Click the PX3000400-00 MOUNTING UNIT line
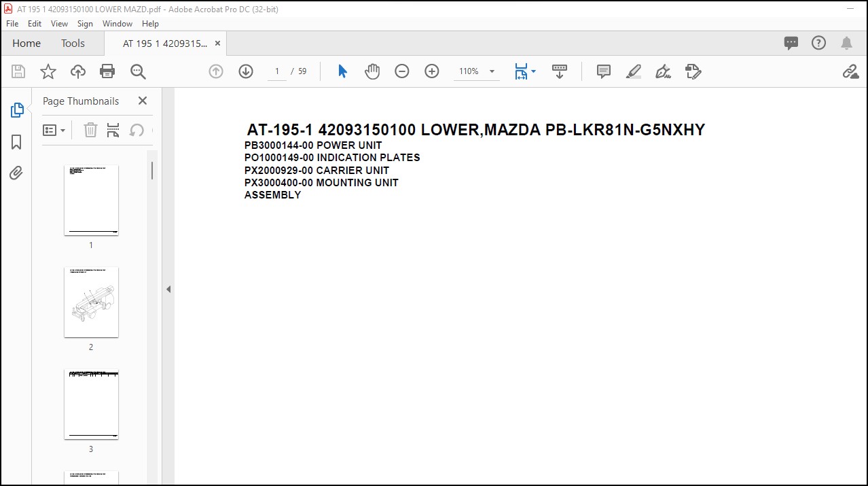868x486 pixels. coord(321,183)
